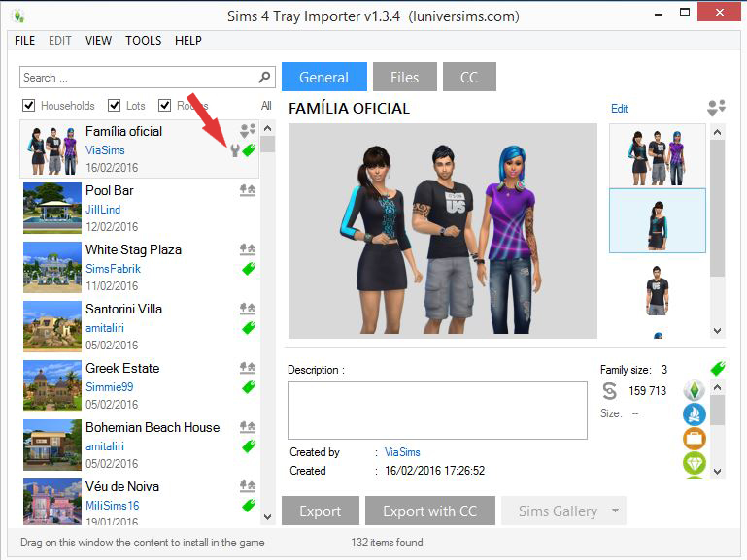The width and height of the screenshot is (747, 560).
Task: Select the Pool Bar list entry
Action: [140, 209]
